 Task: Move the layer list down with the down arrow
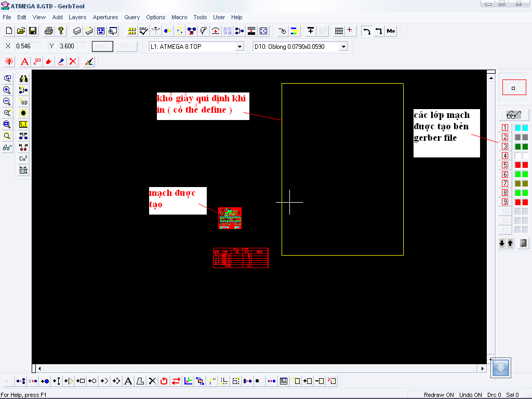click(502, 243)
